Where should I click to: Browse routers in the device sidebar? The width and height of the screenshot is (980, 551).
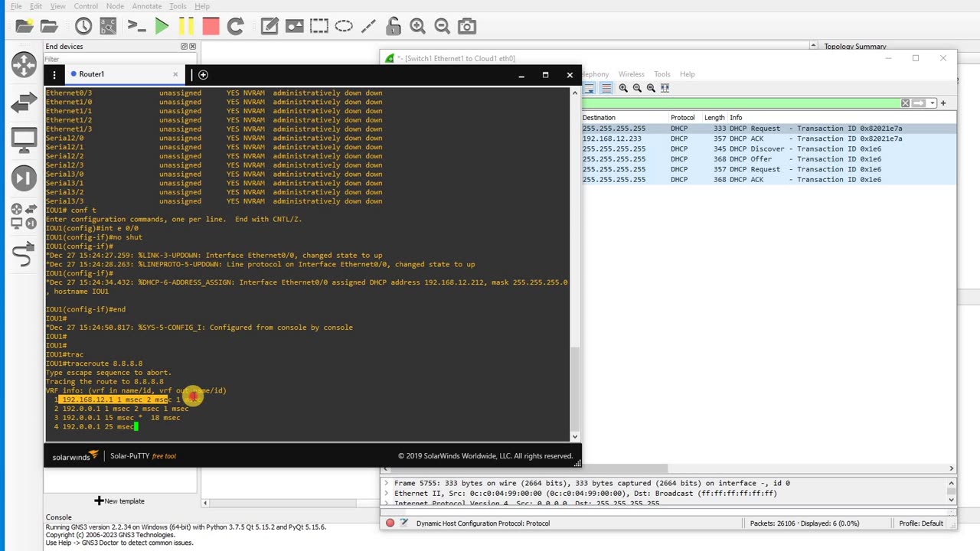coord(24,64)
